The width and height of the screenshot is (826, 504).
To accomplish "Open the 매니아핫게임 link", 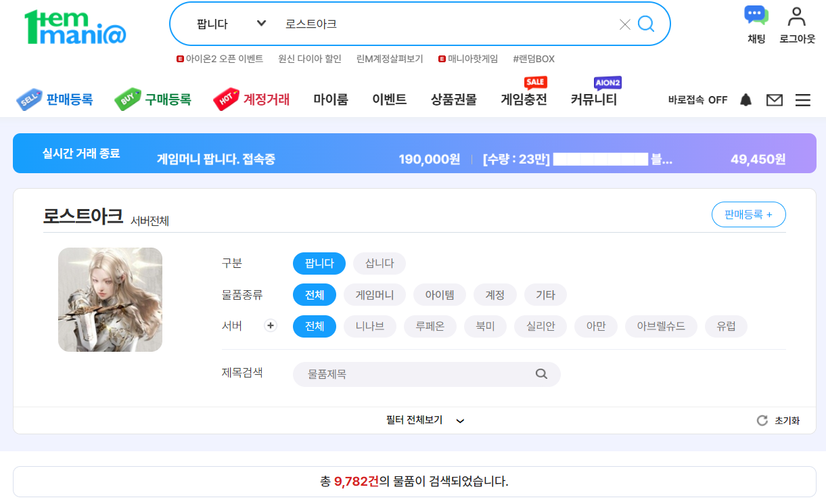I will tap(468, 59).
